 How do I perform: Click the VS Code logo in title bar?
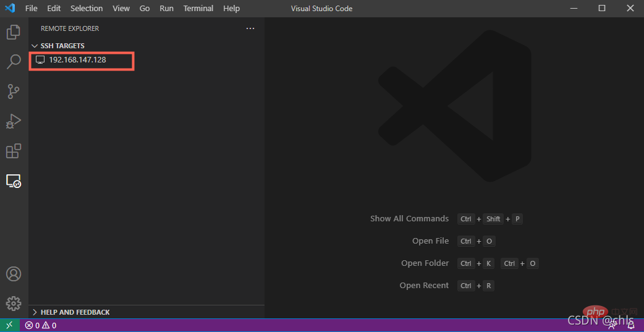11,9
